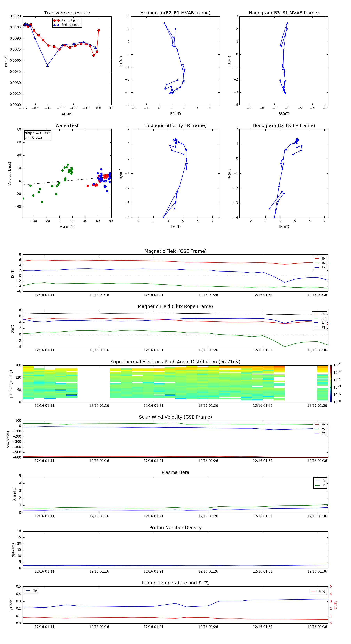Click 'Magnetic Field (GSE Frame)' title

[x=175, y=251]
